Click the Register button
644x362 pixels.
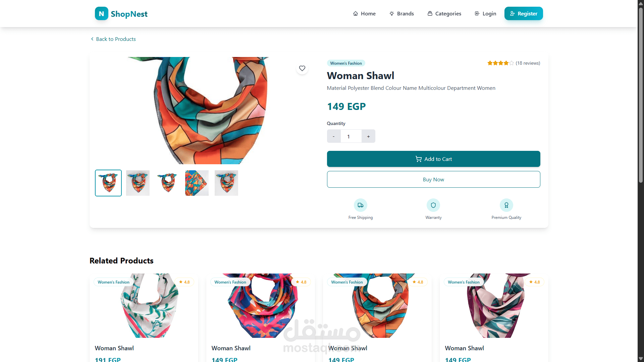click(524, 14)
